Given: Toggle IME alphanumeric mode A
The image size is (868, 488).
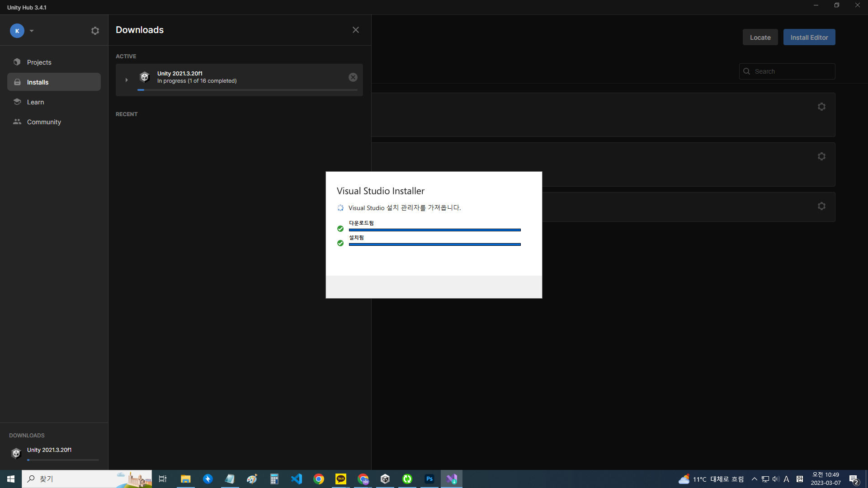Looking at the screenshot, I should (x=787, y=479).
